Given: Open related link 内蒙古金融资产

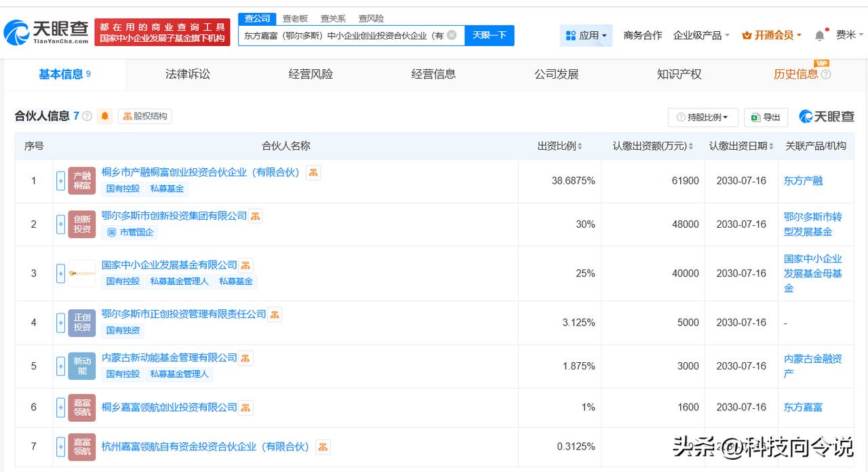Looking at the screenshot, I should click(812, 366).
